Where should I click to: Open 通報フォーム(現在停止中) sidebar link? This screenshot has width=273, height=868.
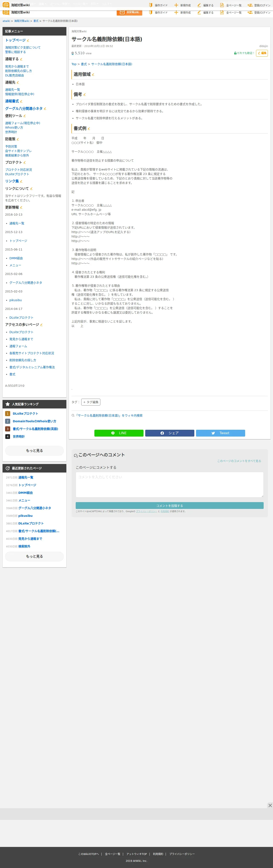(x=23, y=123)
